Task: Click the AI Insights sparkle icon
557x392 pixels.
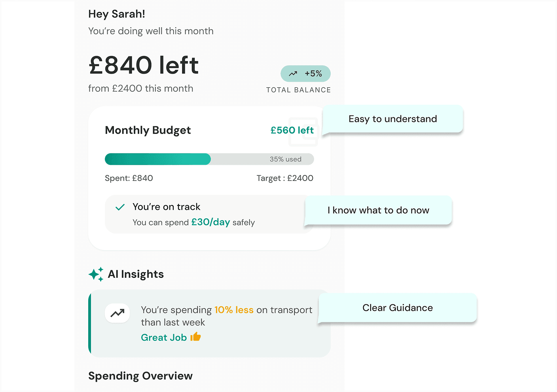Action: 96,274
